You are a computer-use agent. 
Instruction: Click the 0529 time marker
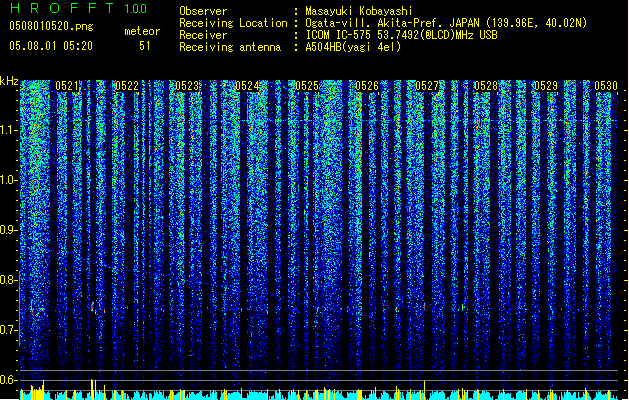[546, 86]
